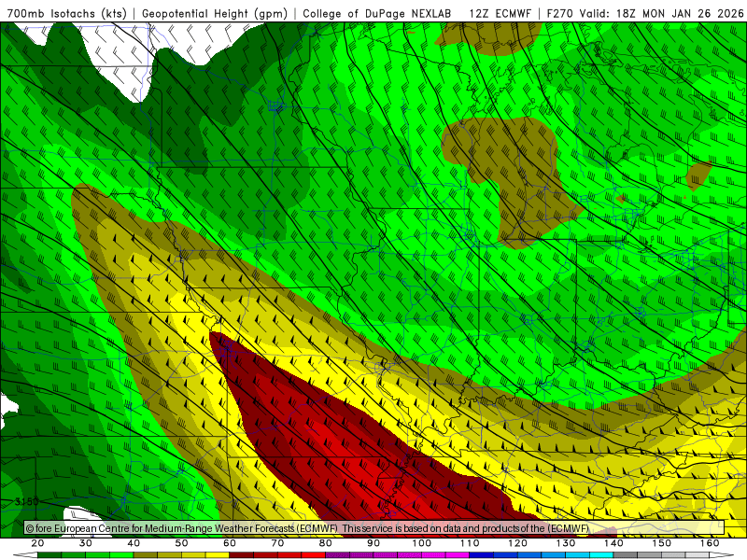Click the '160' legend scale value

tap(710, 543)
